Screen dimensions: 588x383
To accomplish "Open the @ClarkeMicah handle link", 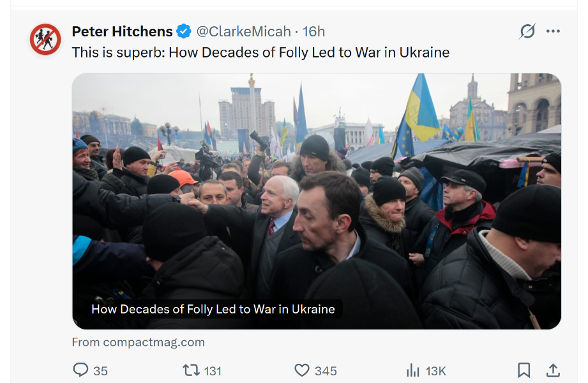I will [x=243, y=31].
